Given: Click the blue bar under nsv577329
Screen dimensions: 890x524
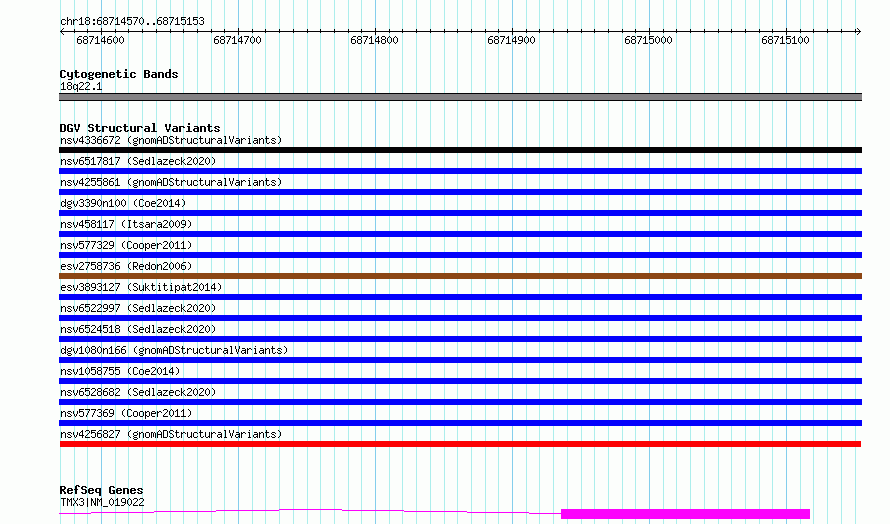Looking at the screenshot, I should pos(460,255).
